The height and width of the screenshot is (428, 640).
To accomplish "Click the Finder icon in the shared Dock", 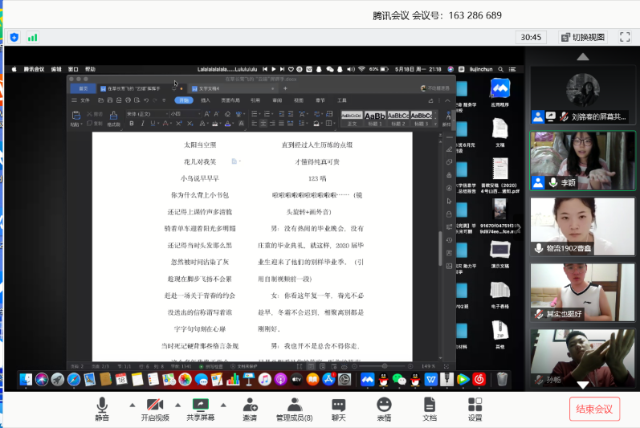I will [x=25, y=379].
